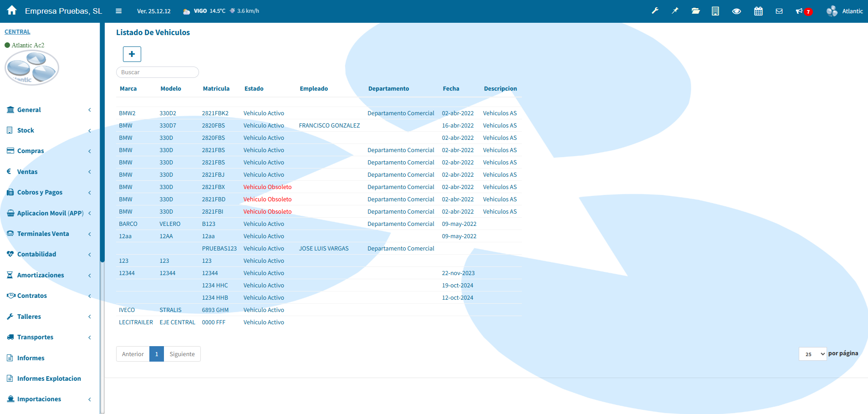This screenshot has height=414, width=868.
Task: Open the 25 por página dropdown
Action: tap(812, 354)
